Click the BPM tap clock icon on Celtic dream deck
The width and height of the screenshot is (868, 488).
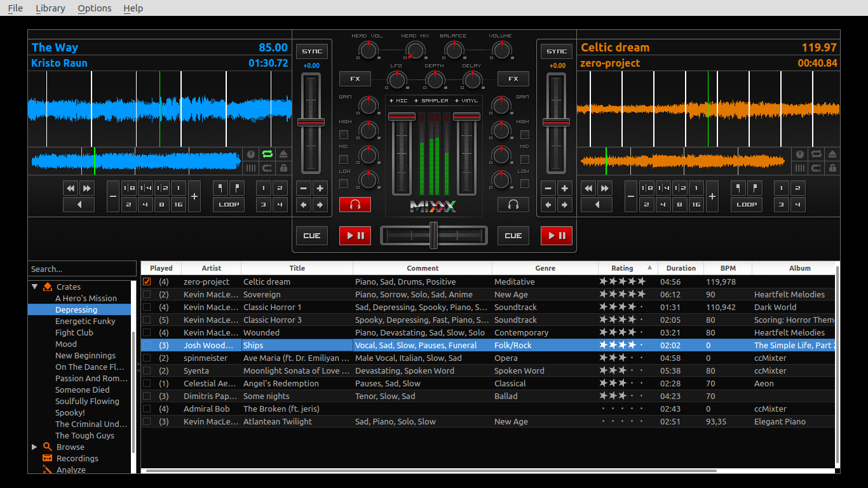point(800,154)
